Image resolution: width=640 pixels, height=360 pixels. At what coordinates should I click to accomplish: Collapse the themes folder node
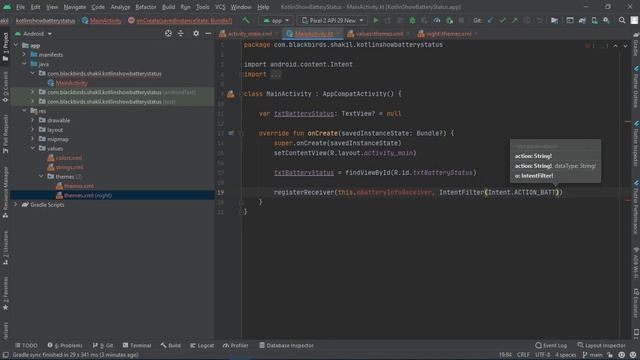pos(41,176)
